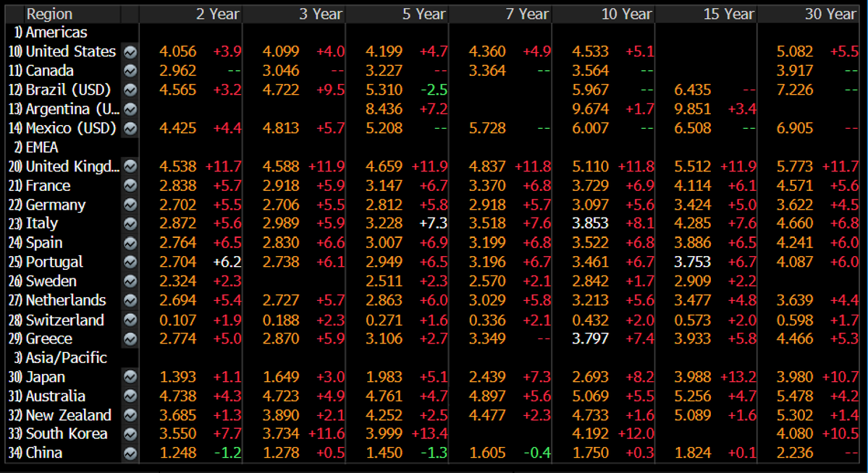
Task: Open the chart icon for Switzerland
Action: point(130,320)
